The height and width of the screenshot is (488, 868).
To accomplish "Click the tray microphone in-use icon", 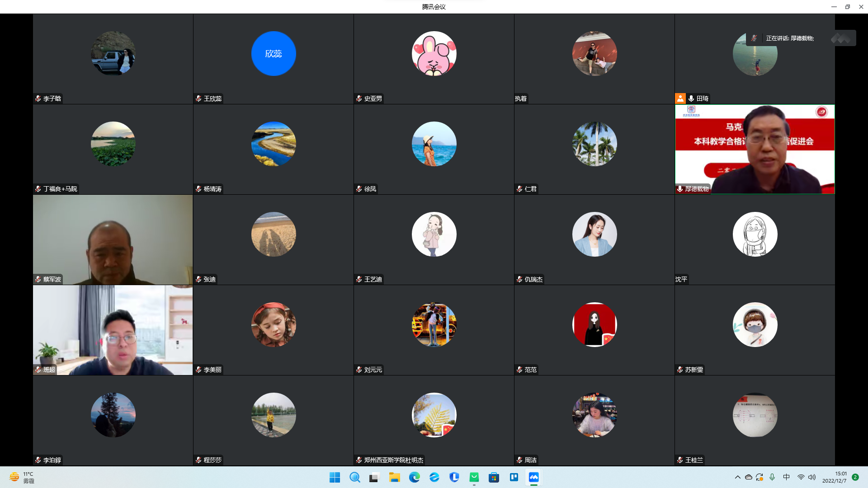I will click(x=772, y=477).
